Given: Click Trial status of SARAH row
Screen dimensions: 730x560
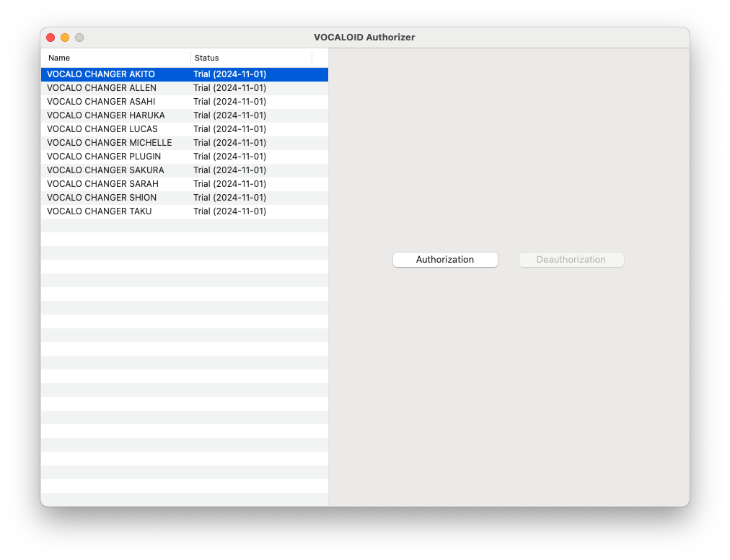Looking at the screenshot, I should click(x=229, y=184).
